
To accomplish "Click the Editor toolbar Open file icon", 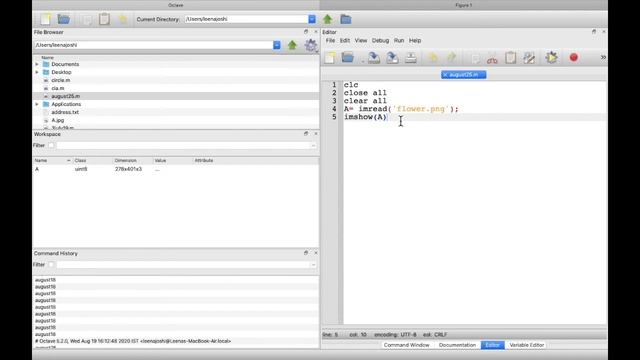I will [348, 58].
